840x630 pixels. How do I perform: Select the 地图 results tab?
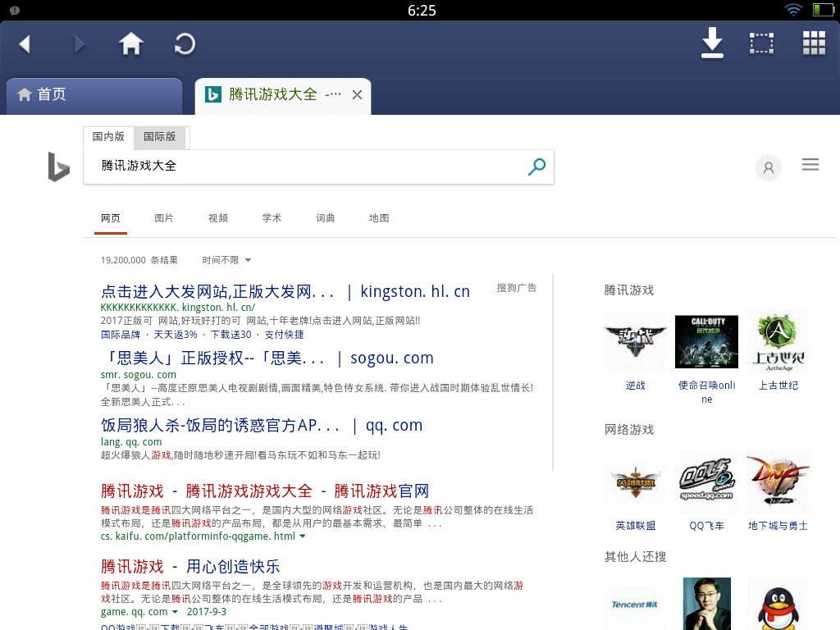click(379, 218)
